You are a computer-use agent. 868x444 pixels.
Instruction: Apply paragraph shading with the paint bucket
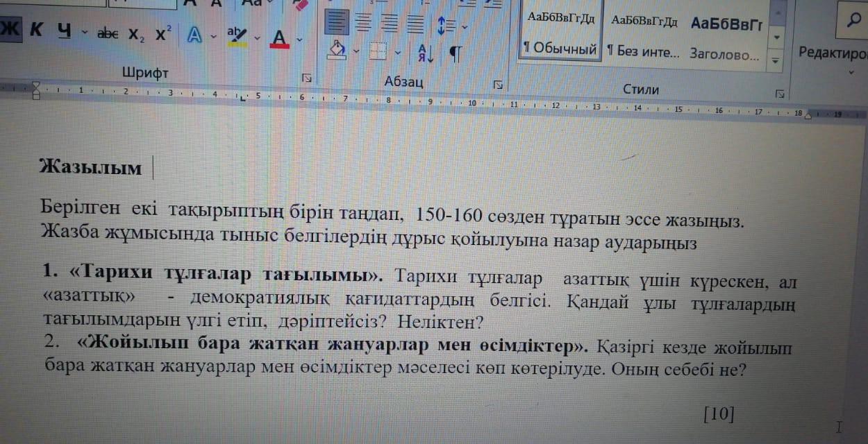point(337,50)
